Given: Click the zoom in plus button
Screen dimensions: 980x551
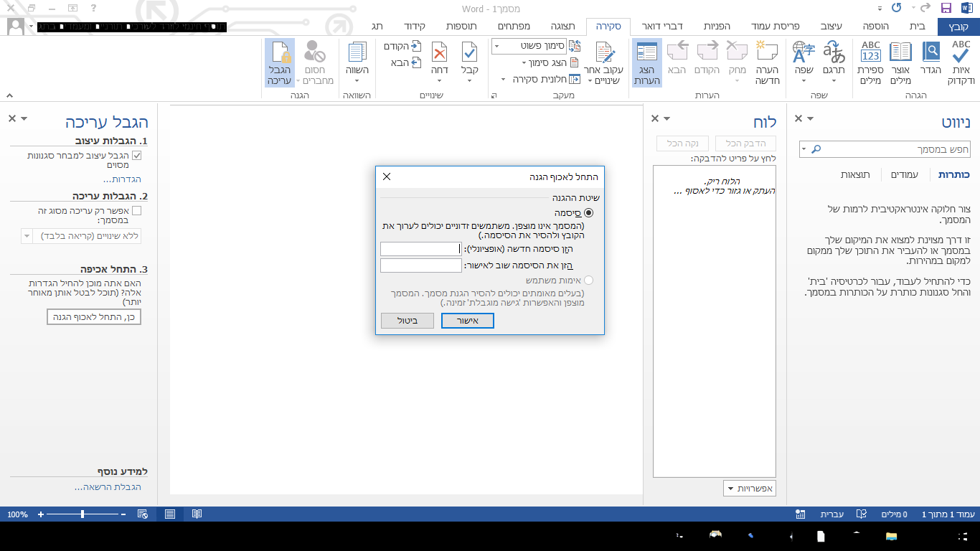Looking at the screenshot, I should coord(41,514).
